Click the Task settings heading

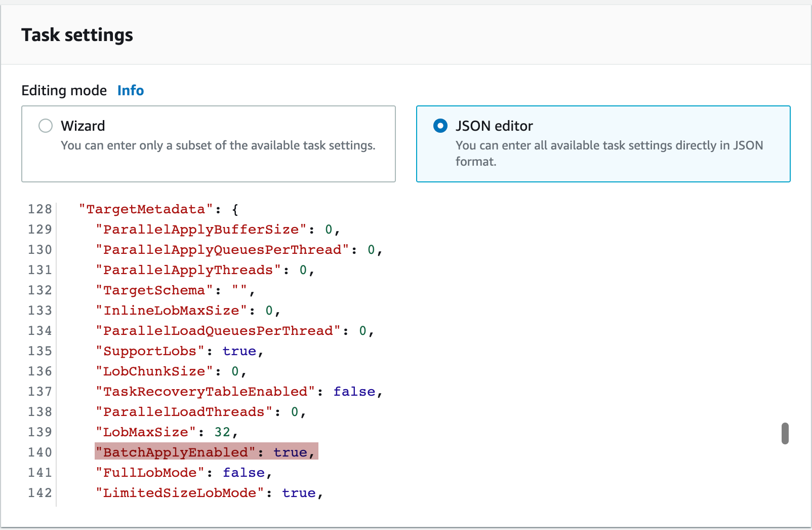[x=77, y=34]
